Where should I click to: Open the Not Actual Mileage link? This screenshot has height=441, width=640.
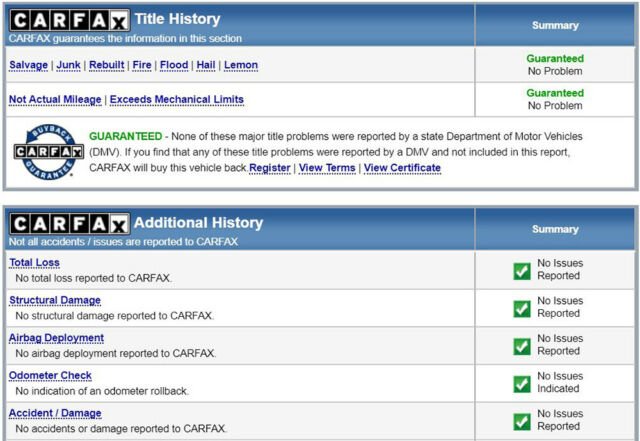pyautogui.click(x=55, y=99)
